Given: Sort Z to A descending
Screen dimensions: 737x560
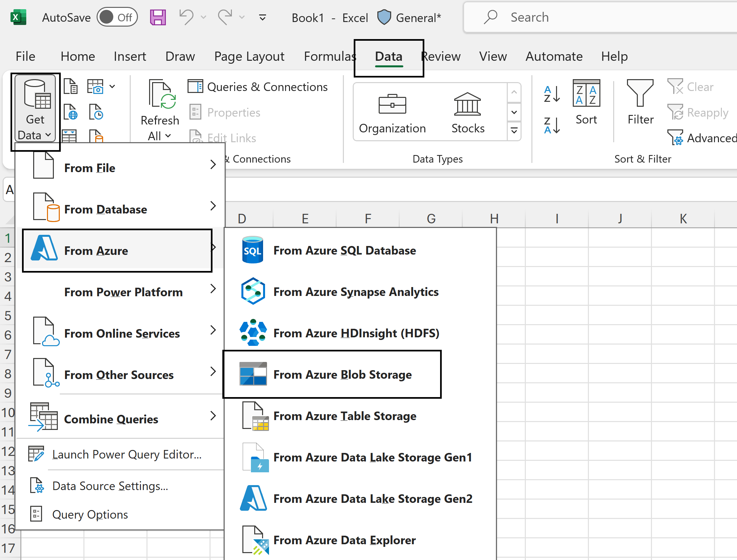Looking at the screenshot, I should tap(552, 125).
